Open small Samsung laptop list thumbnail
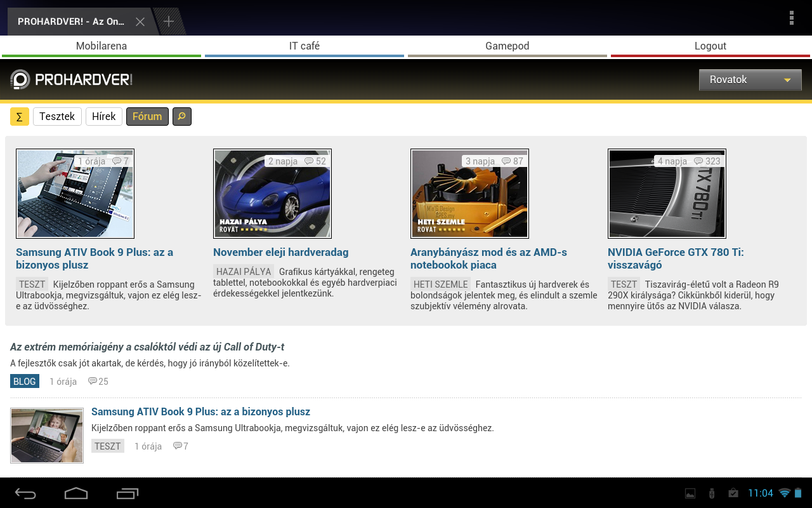Image resolution: width=812 pixels, height=508 pixels. pos(47,436)
